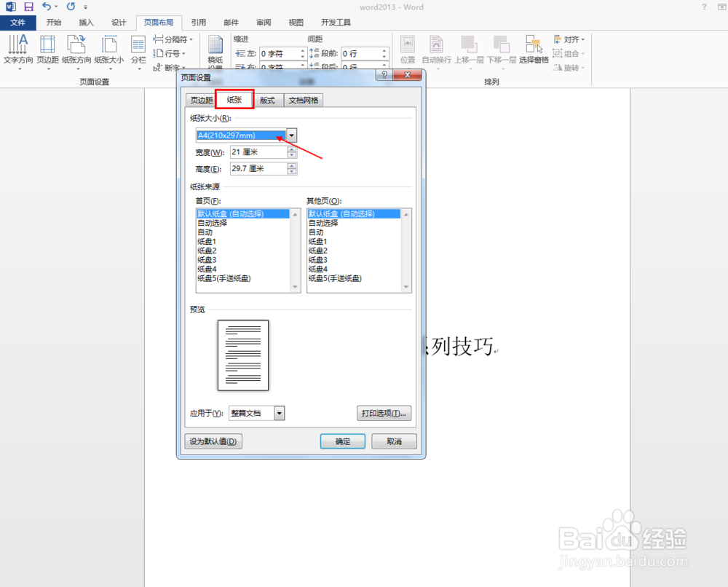The height and width of the screenshot is (587, 728).
Task: Select the Layout (版式) dialog tab
Action: pyautogui.click(x=267, y=101)
